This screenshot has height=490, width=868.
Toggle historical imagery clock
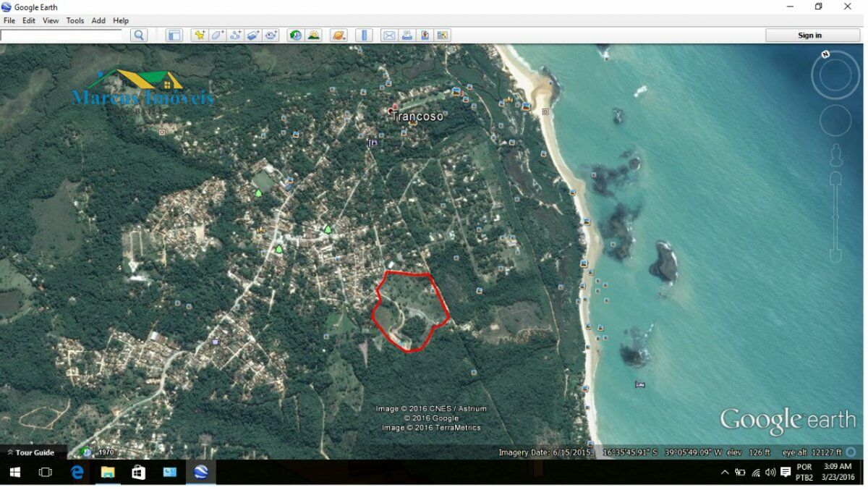tap(295, 35)
